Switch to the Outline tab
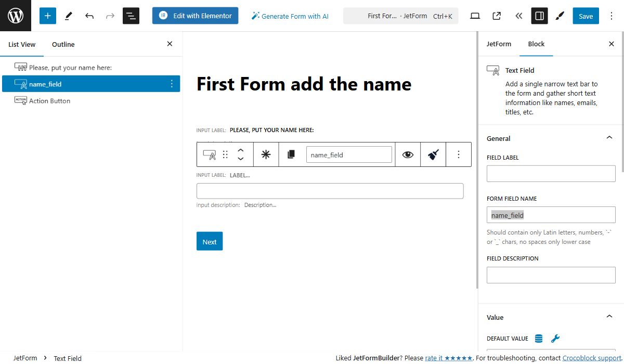 [x=63, y=44]
